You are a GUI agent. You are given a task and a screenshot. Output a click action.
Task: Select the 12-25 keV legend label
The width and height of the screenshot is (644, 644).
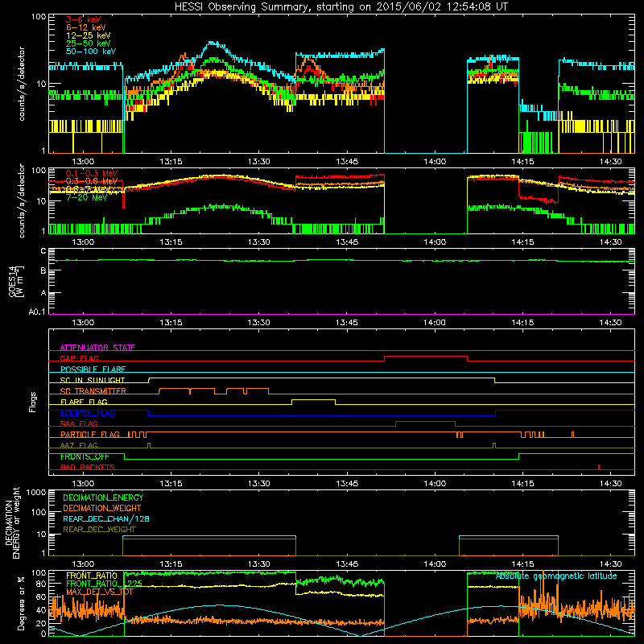88,35
